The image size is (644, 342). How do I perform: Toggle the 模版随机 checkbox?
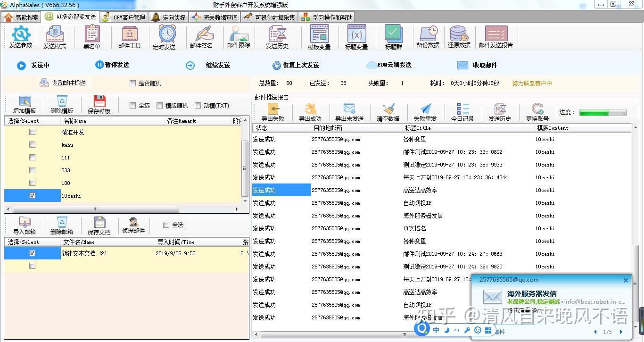click(160, 106)
